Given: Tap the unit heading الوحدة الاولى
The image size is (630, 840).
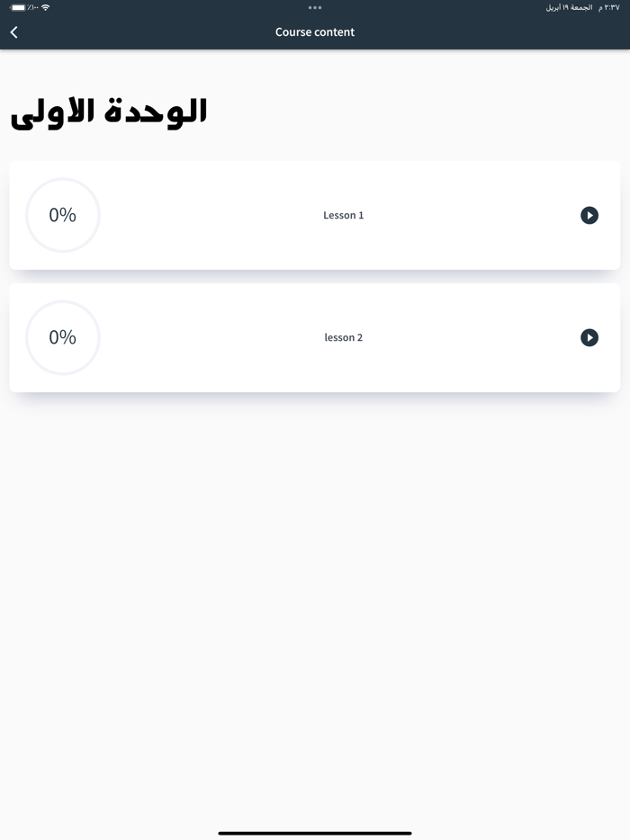Looking at the screenshot, I should [108, 109].
